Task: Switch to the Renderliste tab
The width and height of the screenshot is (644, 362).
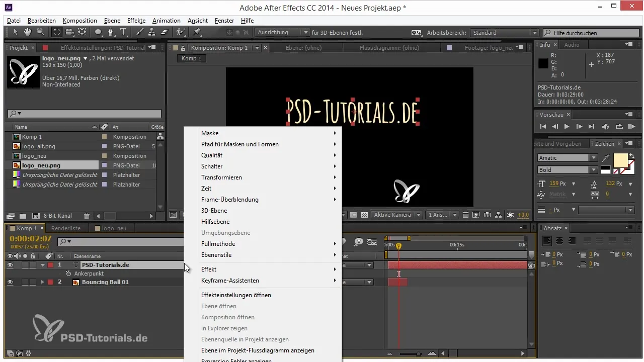Action: 66,228
